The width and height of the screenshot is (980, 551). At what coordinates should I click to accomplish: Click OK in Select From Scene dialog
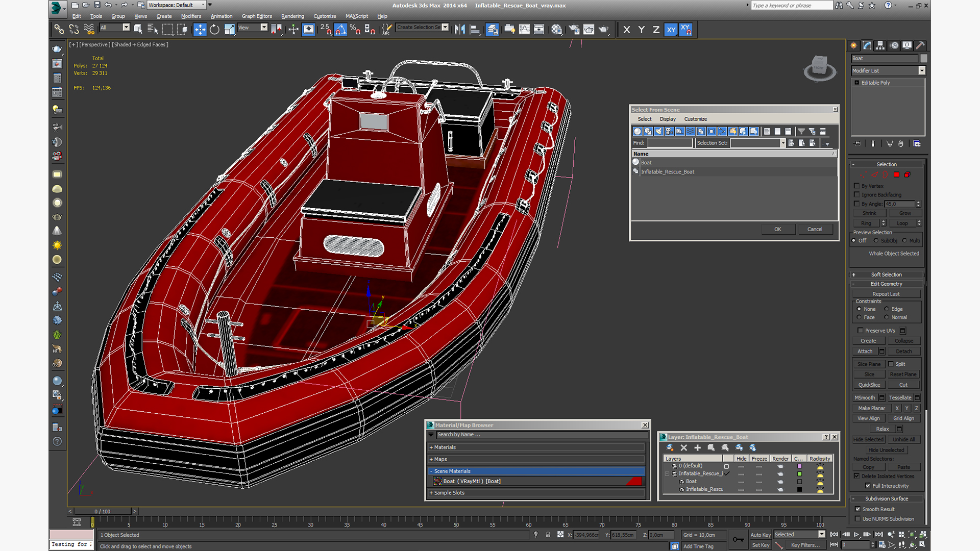[778, 229]
